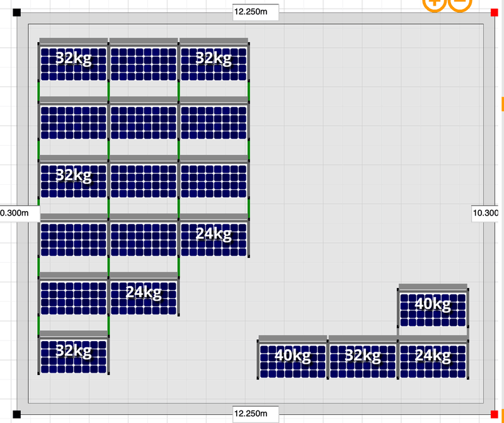Select the lower-left 40kg panel in the right array

point(293,361)
